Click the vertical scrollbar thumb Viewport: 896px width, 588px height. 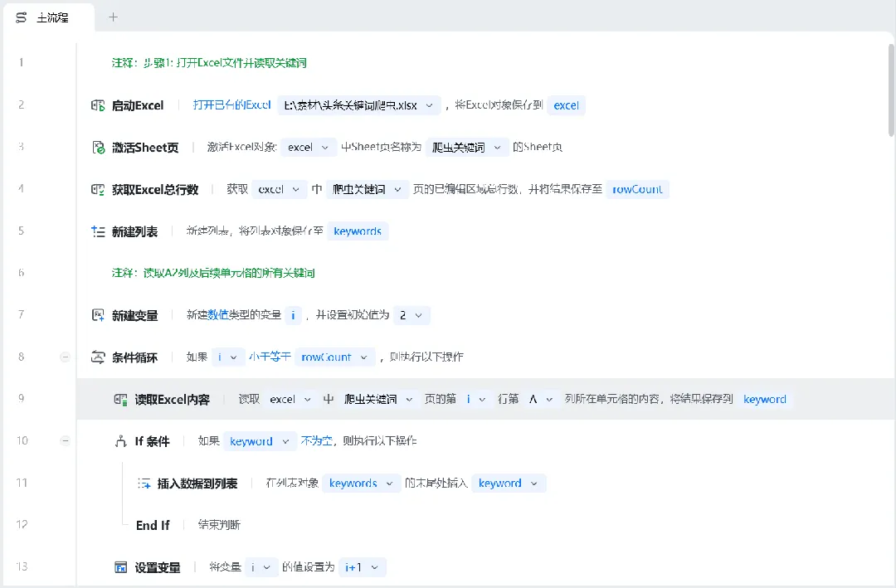(891, 90)
